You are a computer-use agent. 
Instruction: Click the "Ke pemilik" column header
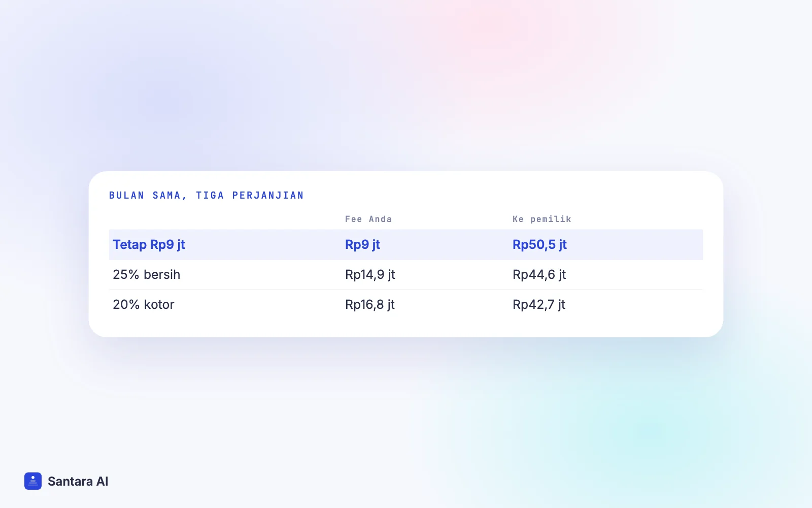(542, 219)
